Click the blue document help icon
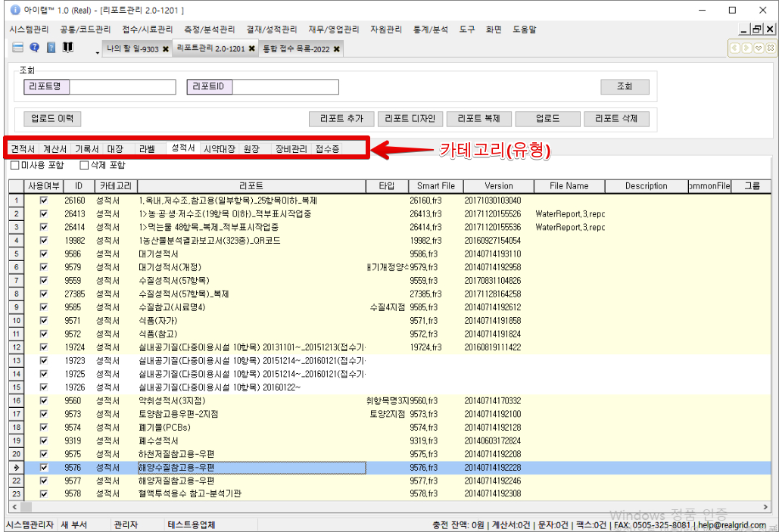This screenshot has height=532, width=779. [51, 48]
